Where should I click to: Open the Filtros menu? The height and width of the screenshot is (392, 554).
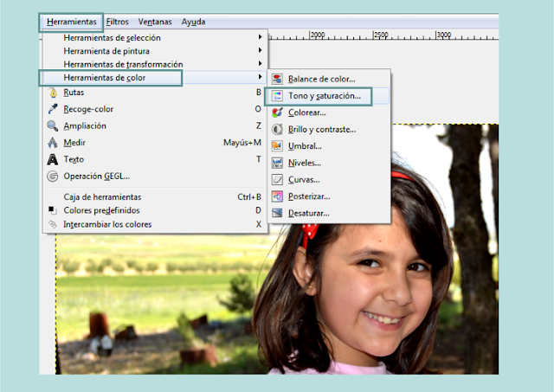coord(118,22)
